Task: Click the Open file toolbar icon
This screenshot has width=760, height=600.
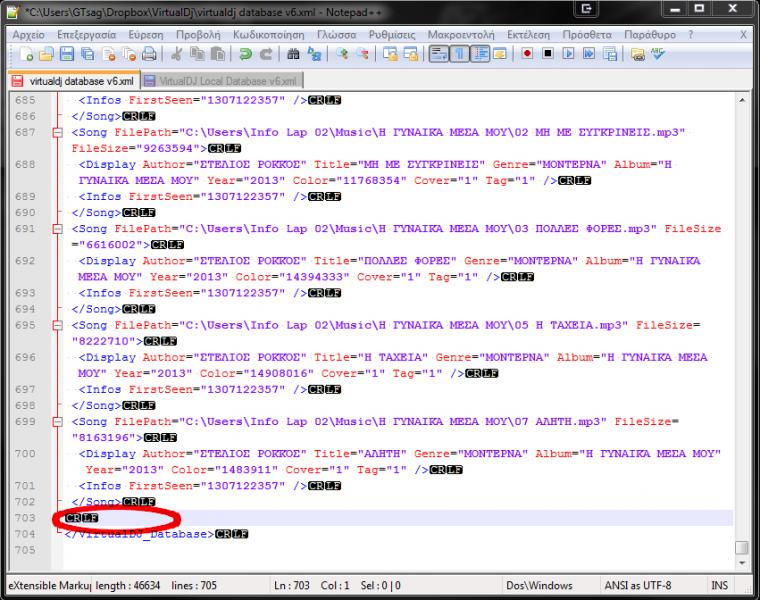Action: [47, 54]
